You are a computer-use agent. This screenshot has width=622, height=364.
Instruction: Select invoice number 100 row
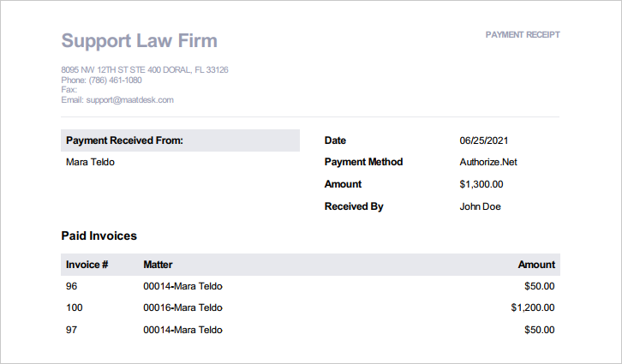pyautogui.click(x=75, y=307)
